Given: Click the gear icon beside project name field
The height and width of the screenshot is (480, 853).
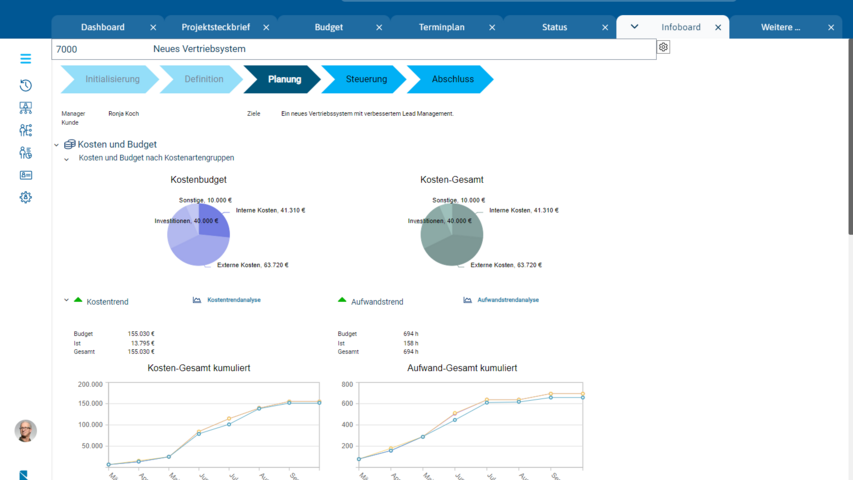Looking at the screenshot, I should tap(663, 47).
